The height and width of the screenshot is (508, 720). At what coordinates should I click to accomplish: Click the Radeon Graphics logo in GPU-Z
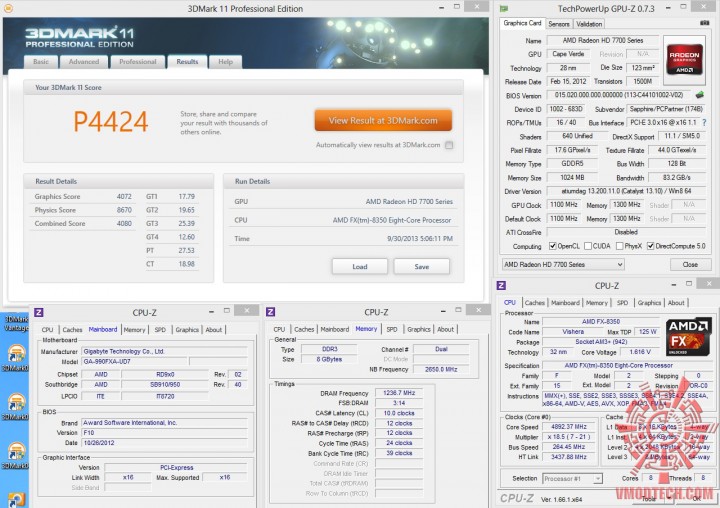point(684,59)
